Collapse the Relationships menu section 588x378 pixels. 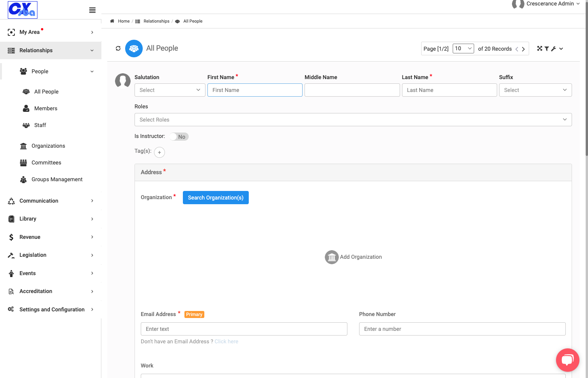[51, 50]
